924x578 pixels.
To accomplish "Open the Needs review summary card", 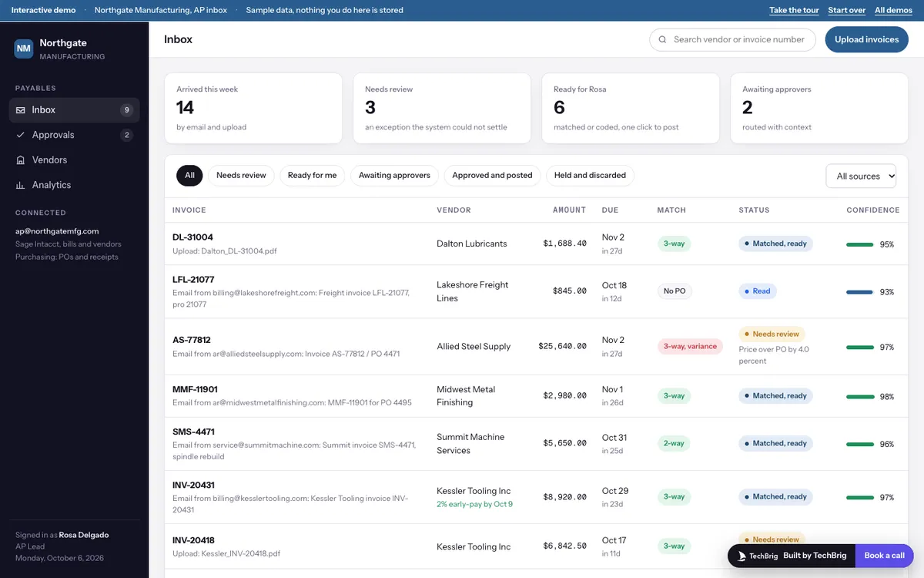I will pos(442,108).
